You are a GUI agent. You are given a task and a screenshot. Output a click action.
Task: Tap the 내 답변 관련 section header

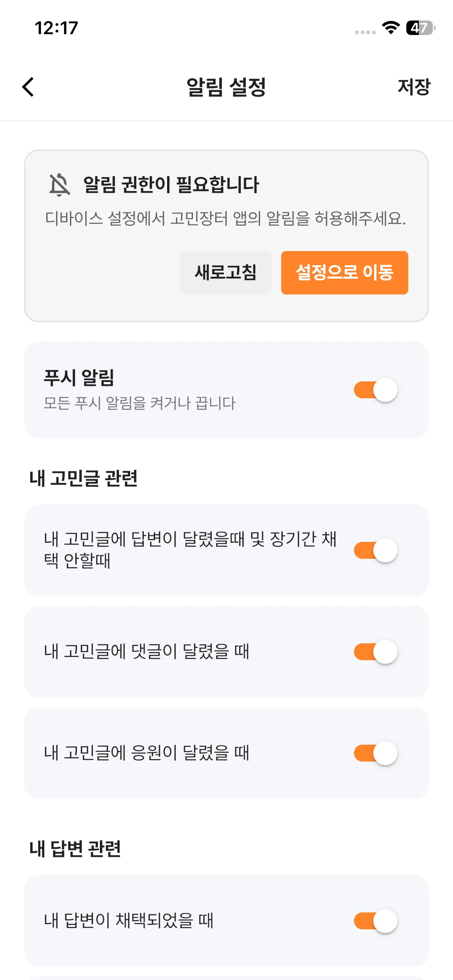click(75, 848)
